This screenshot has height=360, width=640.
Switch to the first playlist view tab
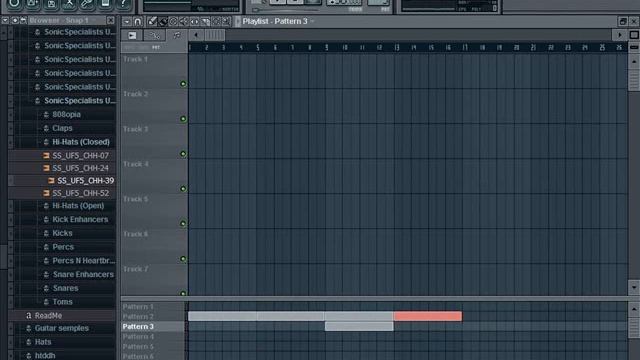click(x=132, y=36)
